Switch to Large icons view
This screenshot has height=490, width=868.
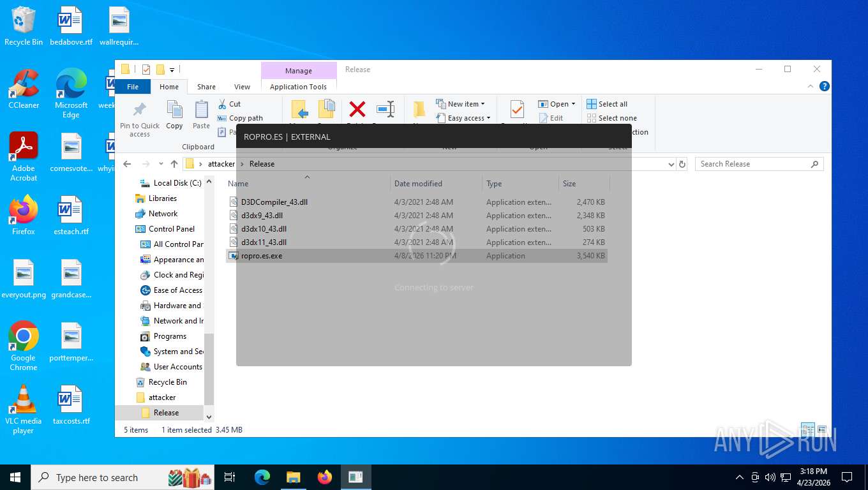pos(821,429)
